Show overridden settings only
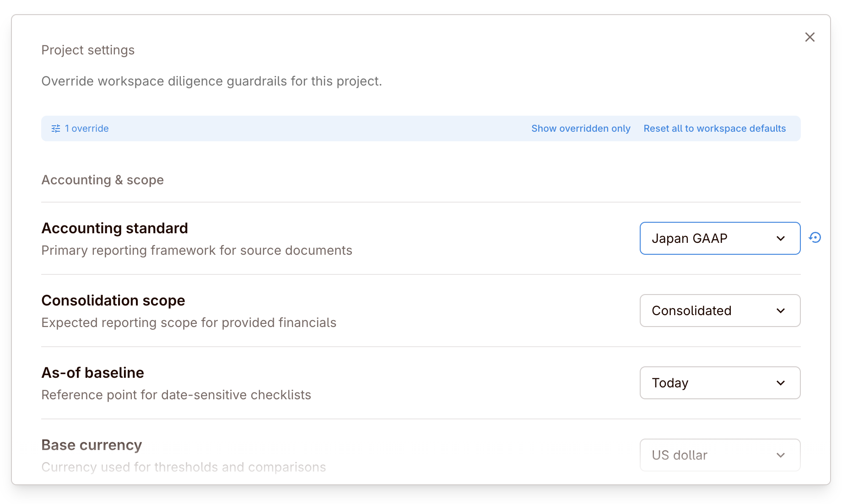842x504 pixels. pyautogui.click(x=581, y=129)
